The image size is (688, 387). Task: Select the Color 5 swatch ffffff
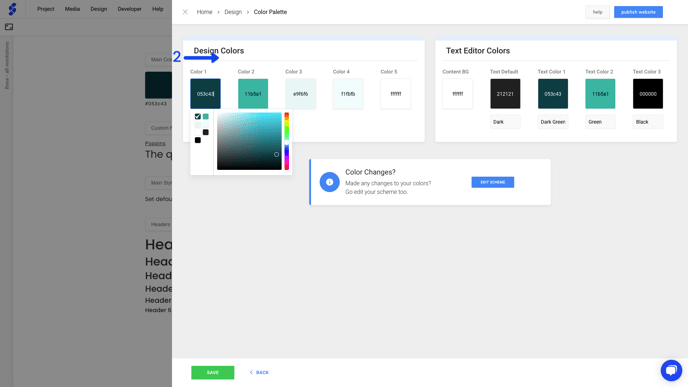[x=396, y=93]
